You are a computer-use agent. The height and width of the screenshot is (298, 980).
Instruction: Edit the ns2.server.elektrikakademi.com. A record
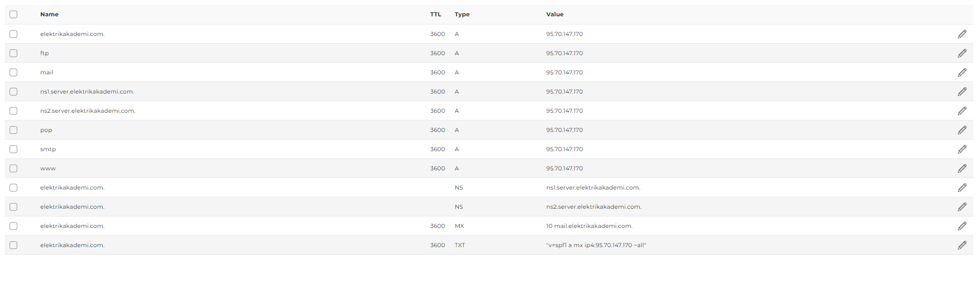point(962,111)
